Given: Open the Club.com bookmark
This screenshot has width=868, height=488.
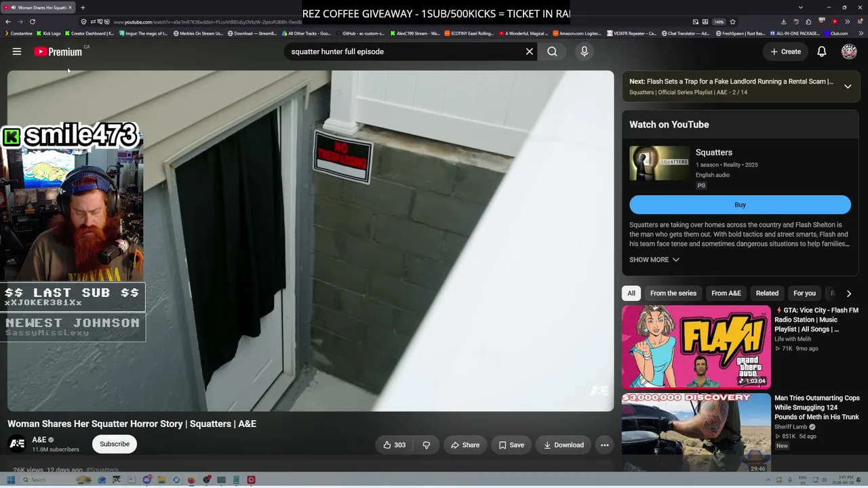Looking at the screenshot, I should [x=835, y=33].
